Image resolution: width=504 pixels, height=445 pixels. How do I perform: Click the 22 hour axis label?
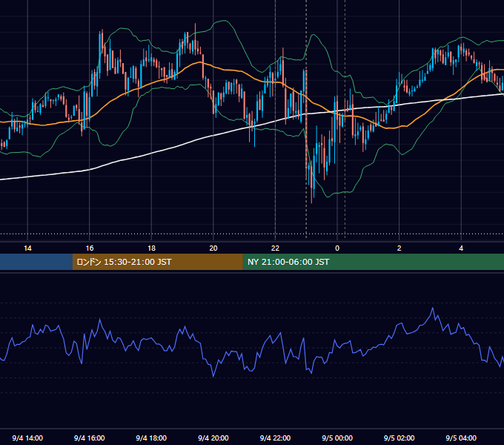coord(275,248)
